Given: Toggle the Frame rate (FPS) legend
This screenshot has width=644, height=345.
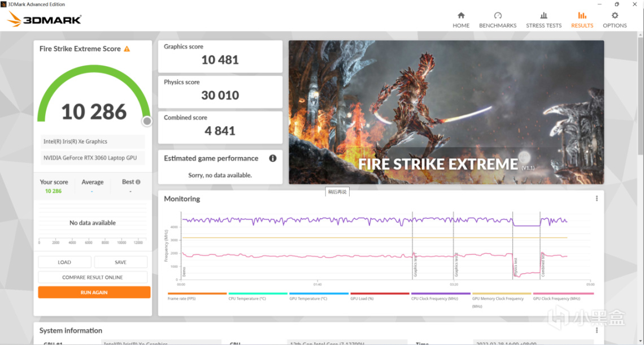Looking at the screenshot, I should click(x=197, y=296).
